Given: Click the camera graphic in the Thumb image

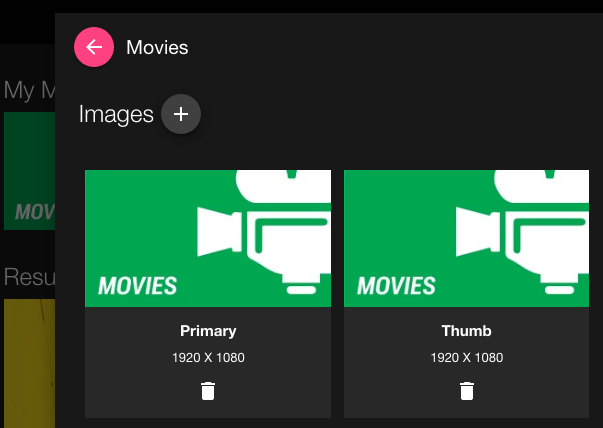Looking at the screenshot, I should click(522, 232).
